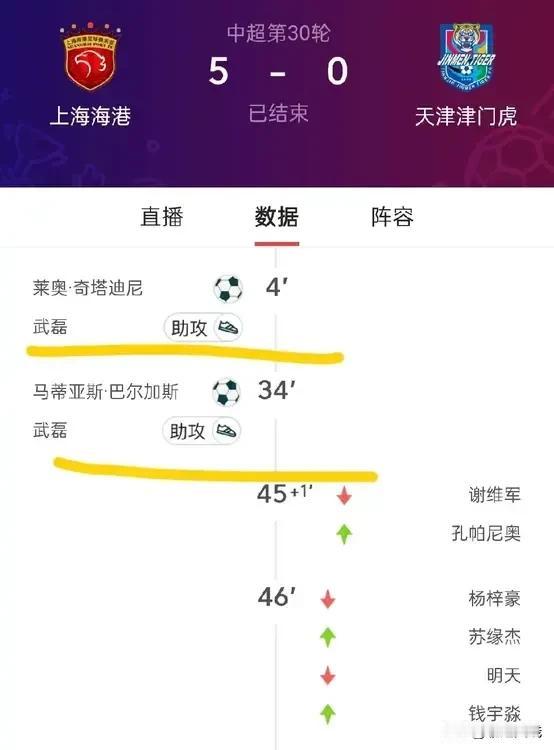Tap green substitution-in arrow beside 孔帕尼奥
Viewport: 554px width, 750px height.
pos(344,534)
